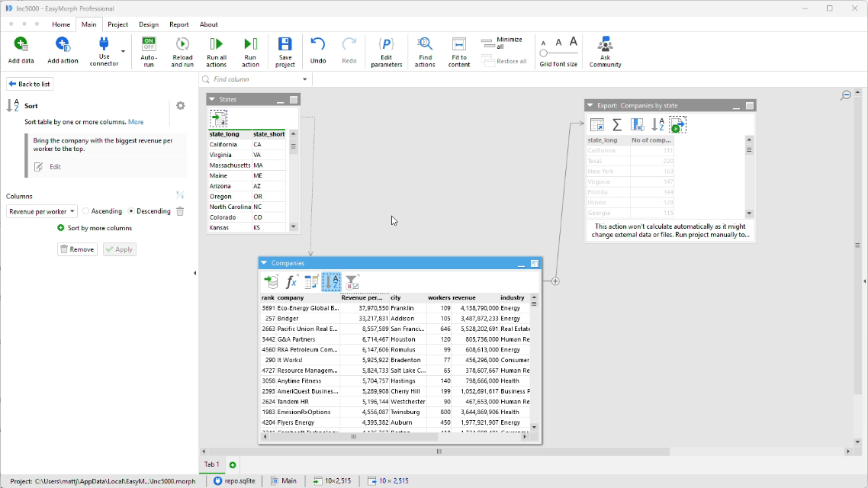Image resolution: width=868 pixels, height=488 pixels.
Task: Edit the Sort action annotation
Action: (47, 166)
